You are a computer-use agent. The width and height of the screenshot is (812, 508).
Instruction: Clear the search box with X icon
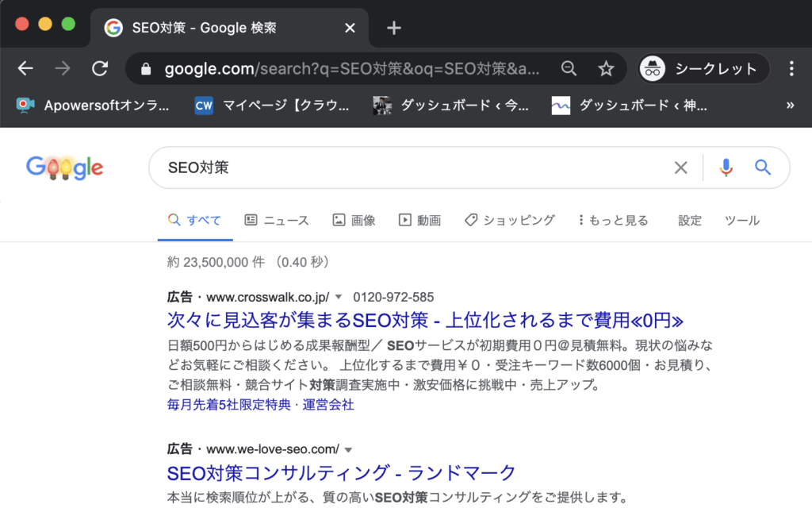click(x=681, y=167)
